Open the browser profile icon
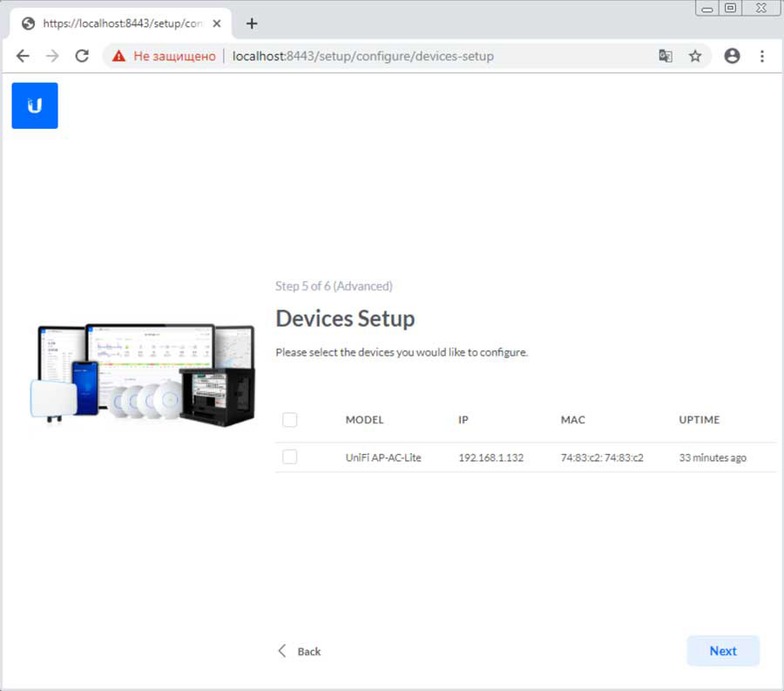Screen dimensions: 784x691 [732, 56]
